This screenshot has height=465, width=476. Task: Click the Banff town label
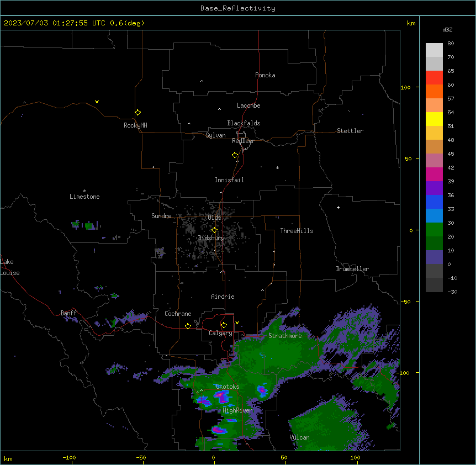click(x=68, y=313)
